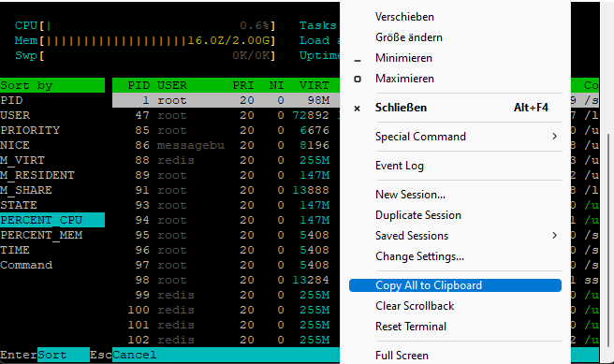
Task: Click the PID column header
Action: pyautogui.click(x=139, y=85)
